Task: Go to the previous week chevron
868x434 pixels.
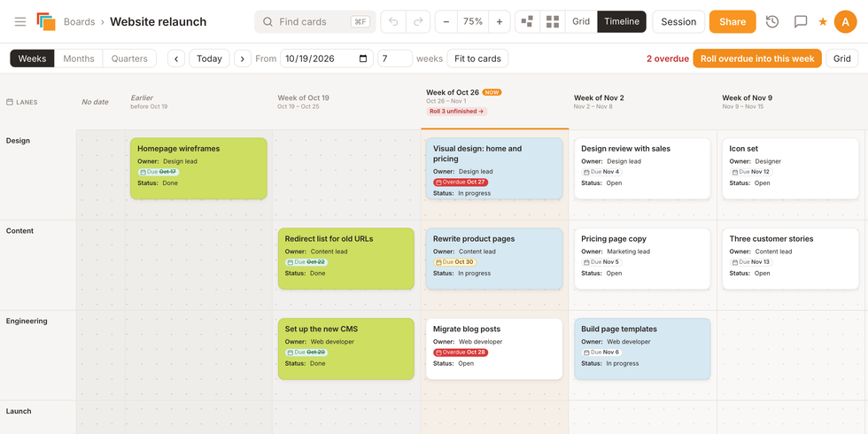Action: (x=176, y=58)
